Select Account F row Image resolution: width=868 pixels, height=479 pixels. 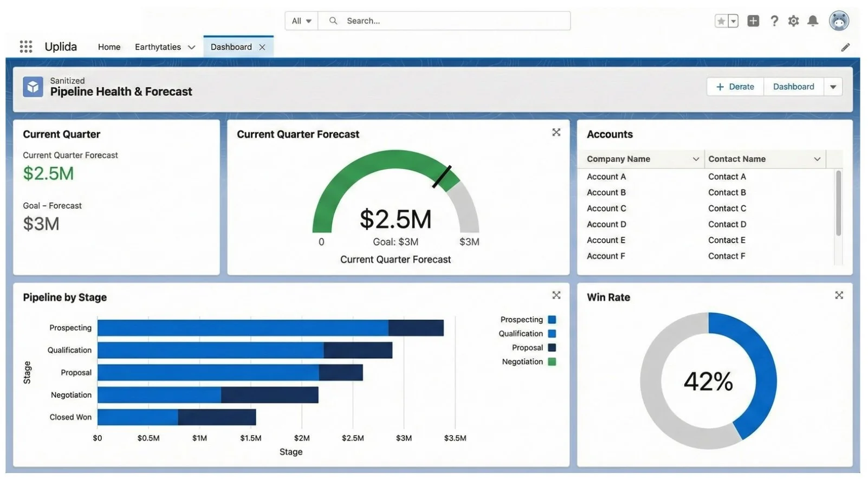click(606, 256)
